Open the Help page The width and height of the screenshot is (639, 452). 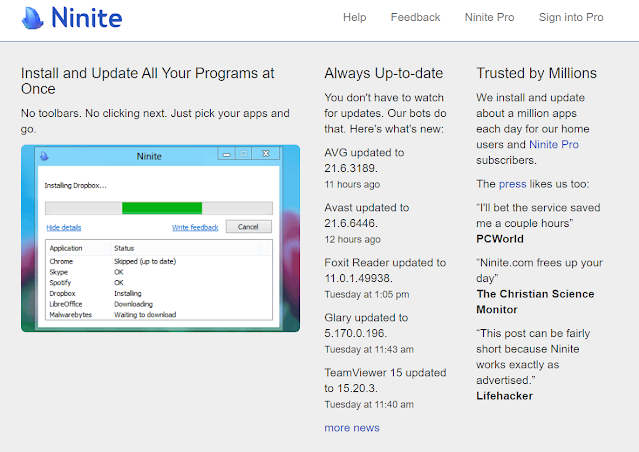[x=354, y=17]
